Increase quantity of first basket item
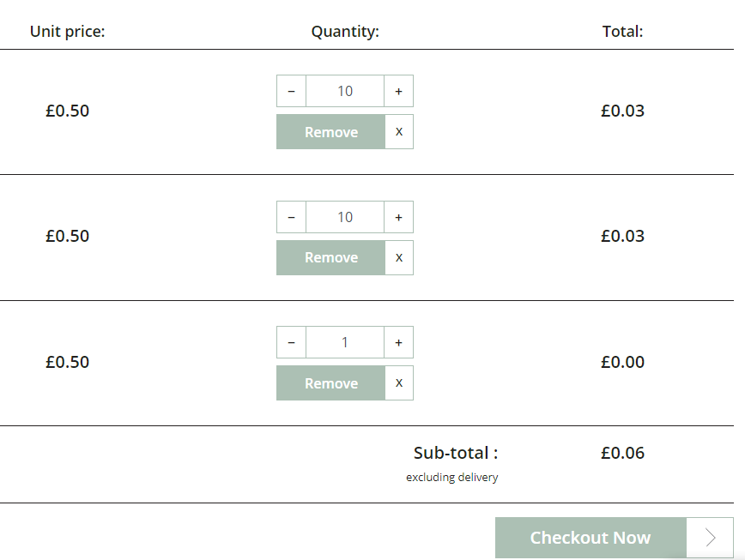The width and height of the screenshot is (745, 560). 398,91
